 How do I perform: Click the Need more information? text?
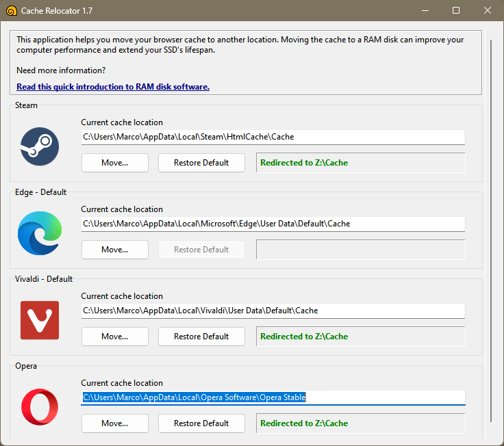coord(61,70)
